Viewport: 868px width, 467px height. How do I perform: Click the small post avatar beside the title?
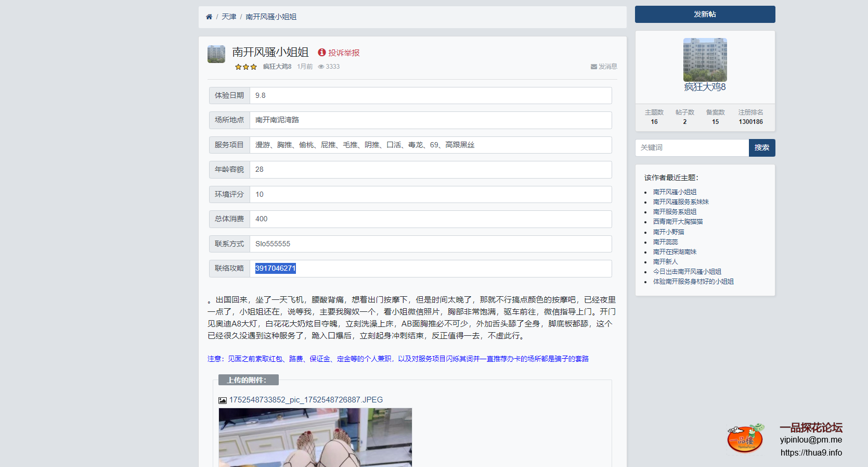216,54
